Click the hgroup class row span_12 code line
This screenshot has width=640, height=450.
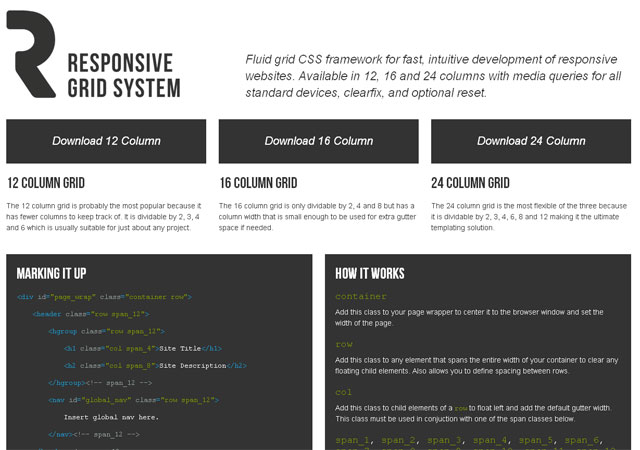coord(107,331)
